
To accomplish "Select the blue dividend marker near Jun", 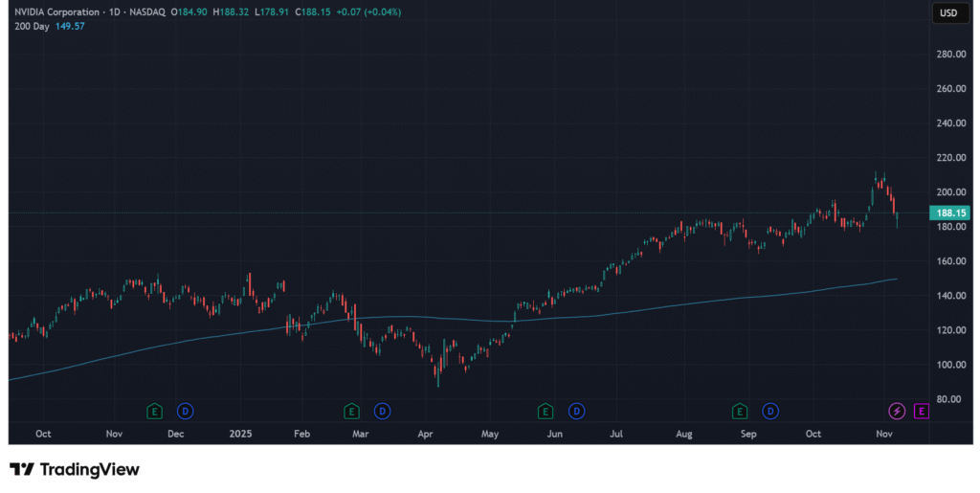I will [x=576, y=411].
